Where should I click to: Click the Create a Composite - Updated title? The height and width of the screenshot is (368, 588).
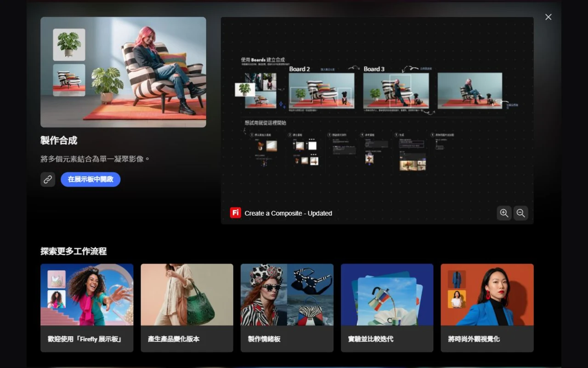[288, 213]
